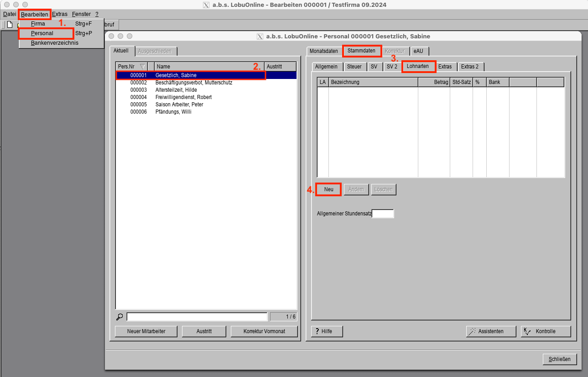Open the Bearbeiten menu
The image size is (588, 377).
pos(35,14)
